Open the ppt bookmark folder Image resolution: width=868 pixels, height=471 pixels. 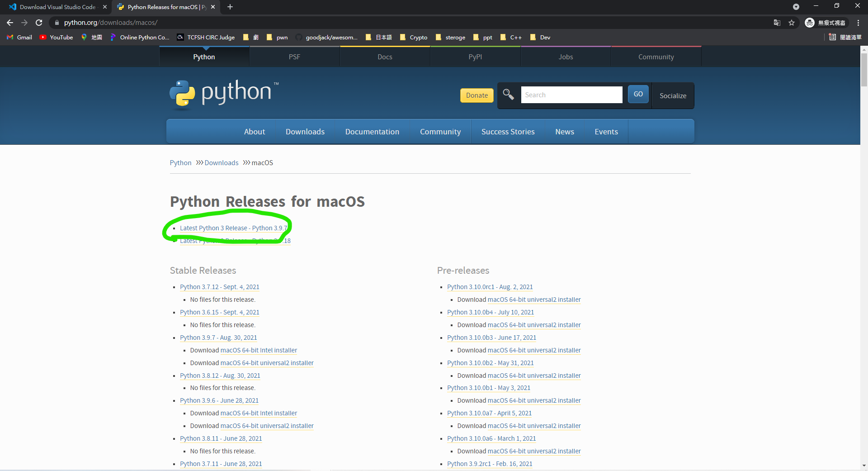(x=483, y=37)
